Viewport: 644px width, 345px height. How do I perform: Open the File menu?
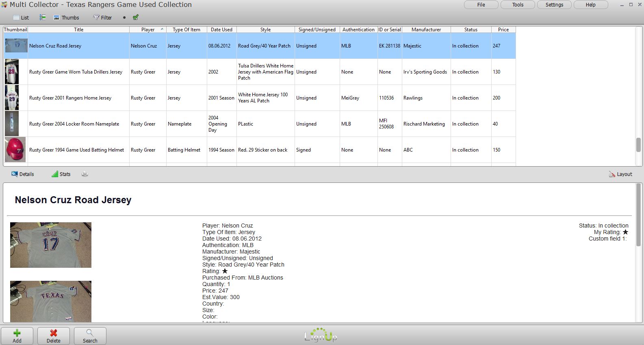coord(481,5)
